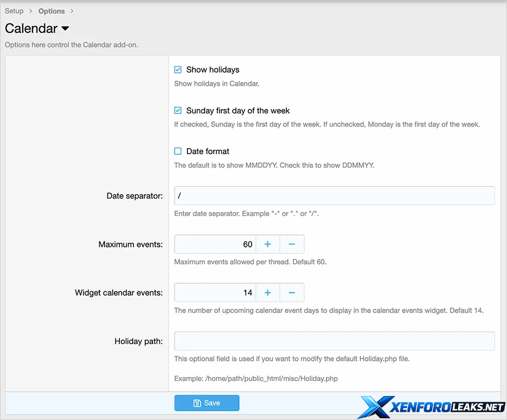
Task: Focus the Date separator text field
Action: coord(334,196)
